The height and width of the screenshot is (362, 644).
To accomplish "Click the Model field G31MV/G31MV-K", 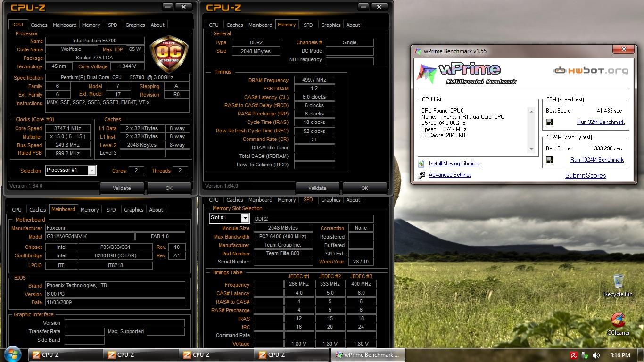I will click(x=90, y=237).
